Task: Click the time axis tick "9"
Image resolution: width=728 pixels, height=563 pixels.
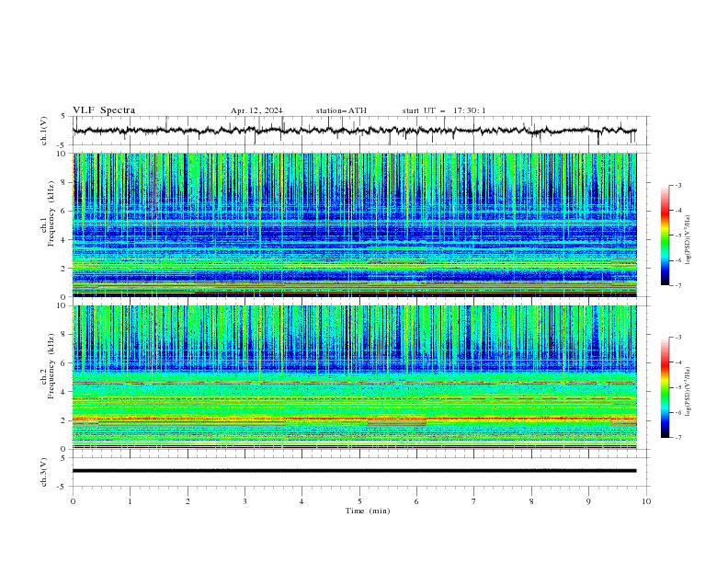Action: pyautogui.click(x=588, y=501)
